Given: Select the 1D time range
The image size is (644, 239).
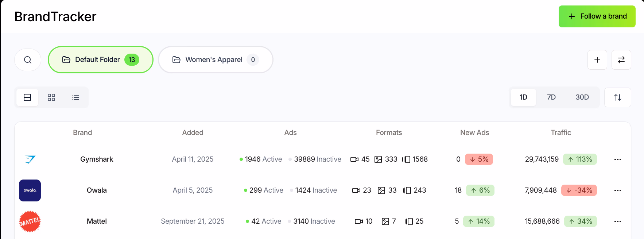Looking at the screenshot, I should [x=523, y=97].
